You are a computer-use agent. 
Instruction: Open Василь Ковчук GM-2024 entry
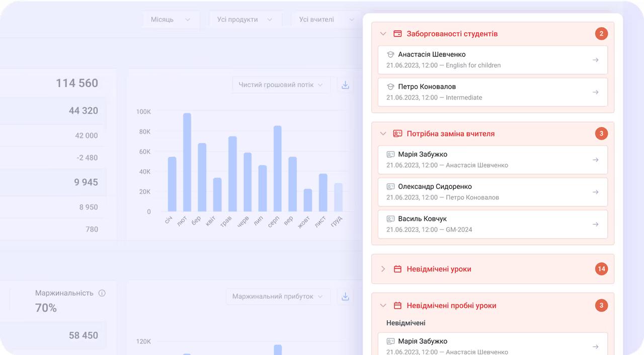[493, 224]
